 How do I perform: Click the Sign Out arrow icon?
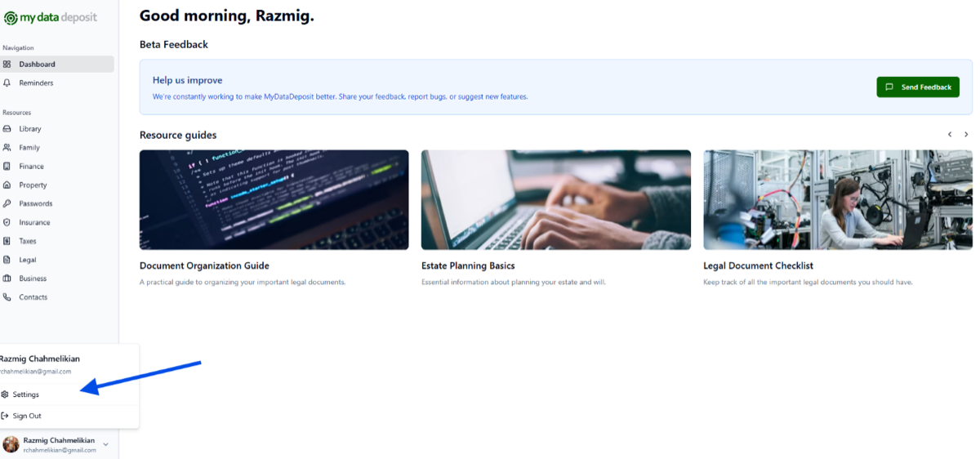pyautogui.click(x=5, y=416)
